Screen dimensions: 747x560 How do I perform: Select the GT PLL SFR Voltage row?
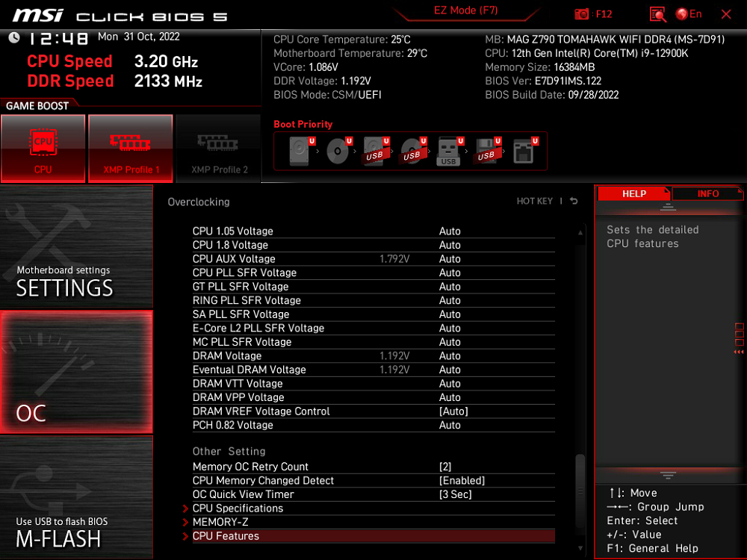coord(373,286)
